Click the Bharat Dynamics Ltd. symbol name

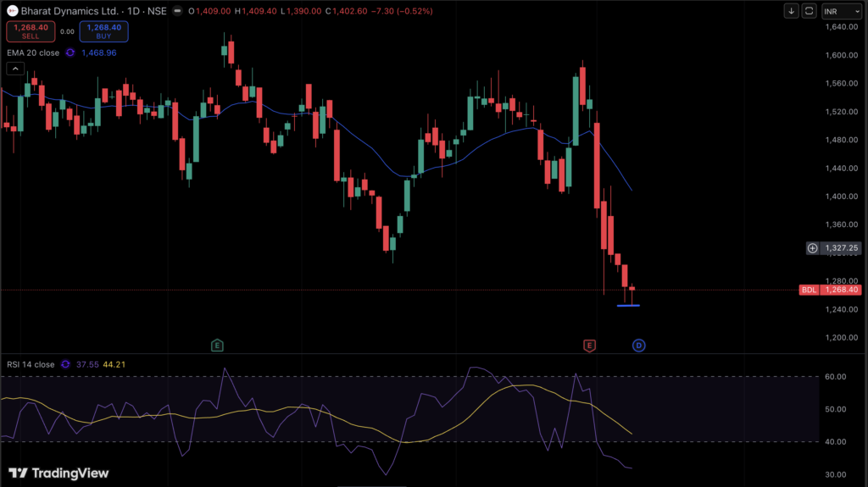(x=69, y=11)
